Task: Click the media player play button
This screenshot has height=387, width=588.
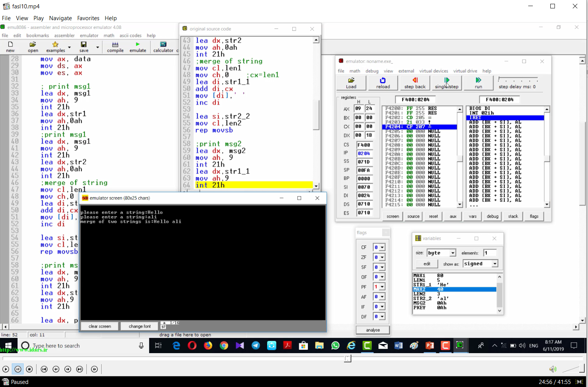Action: point(6,369)
